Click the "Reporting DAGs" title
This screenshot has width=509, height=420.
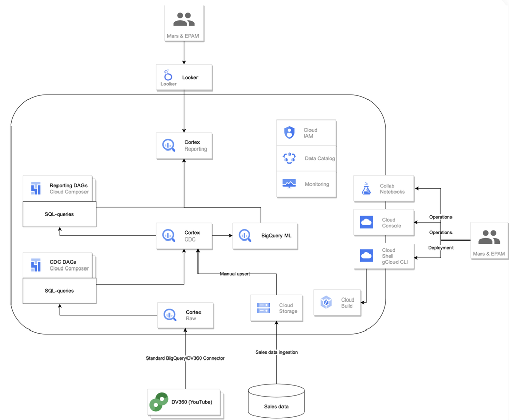[x=69, y=185]
